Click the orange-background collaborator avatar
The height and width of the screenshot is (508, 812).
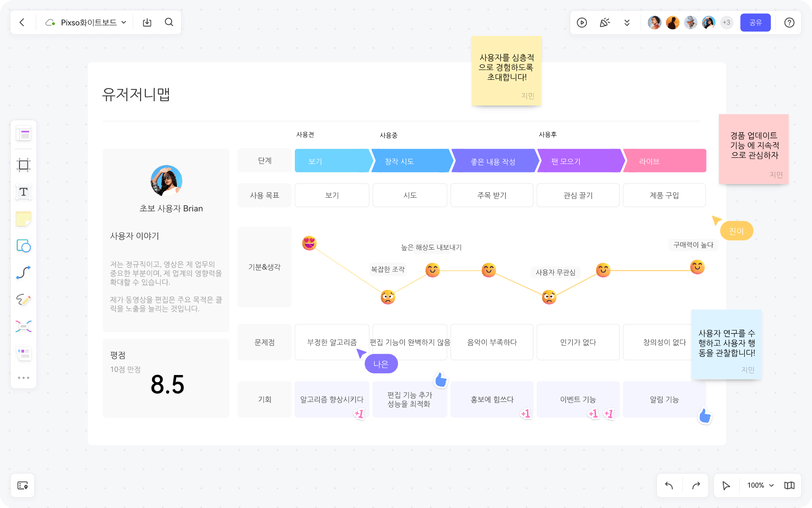pos(672,23)
